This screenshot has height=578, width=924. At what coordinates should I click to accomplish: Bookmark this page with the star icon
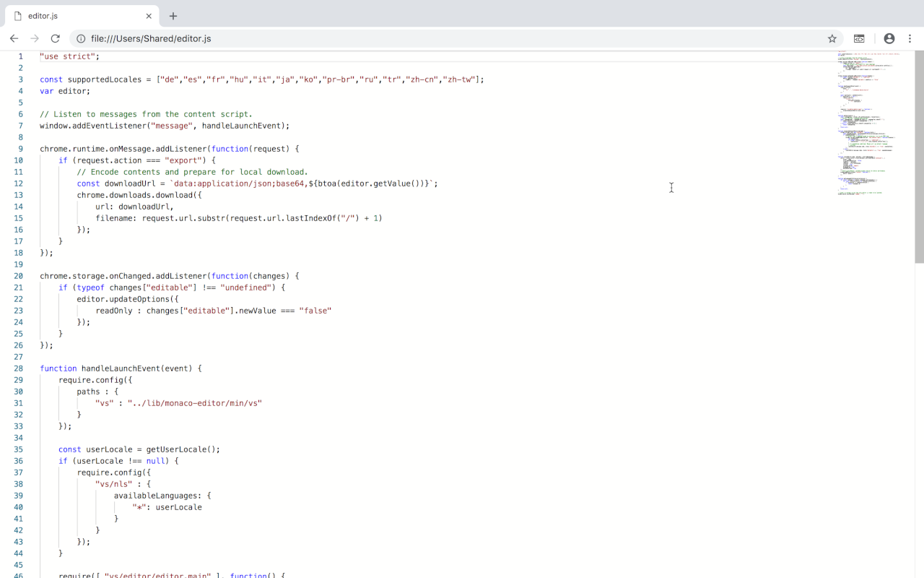(832, 38)
